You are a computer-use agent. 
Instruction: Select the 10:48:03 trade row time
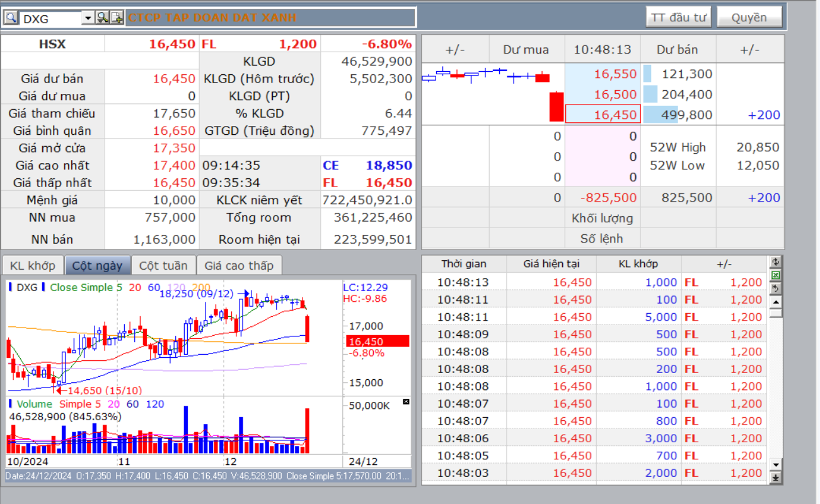coord(463,473)
